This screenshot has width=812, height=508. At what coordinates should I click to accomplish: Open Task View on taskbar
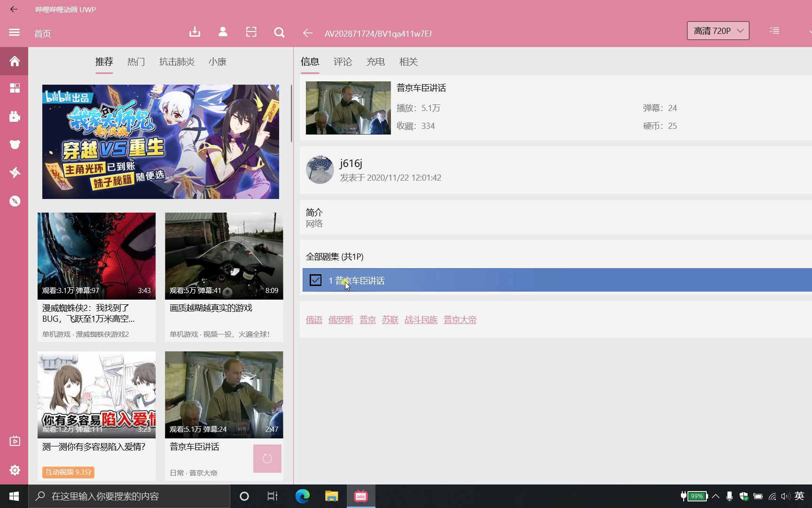click(272, 496)
